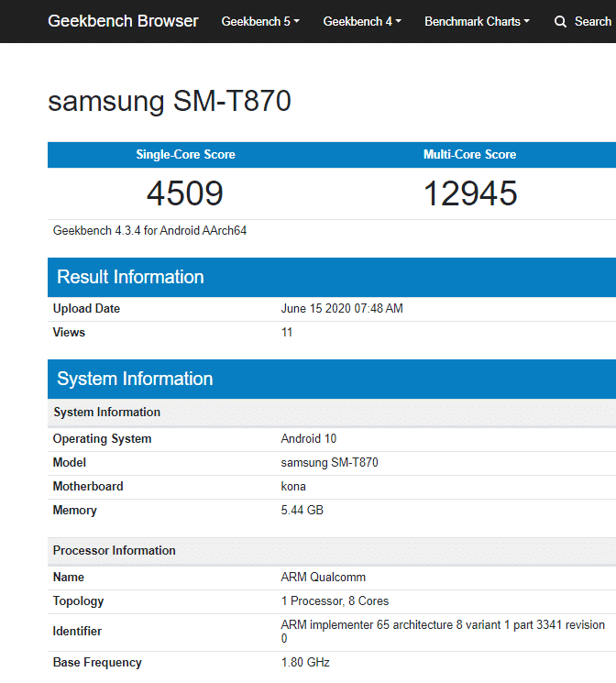Image resolution: width=616 pixels, height=683 pixels.
Task: Select the 5.44 GB memory value
Action: pyautogui.click(x=302, y=510)
